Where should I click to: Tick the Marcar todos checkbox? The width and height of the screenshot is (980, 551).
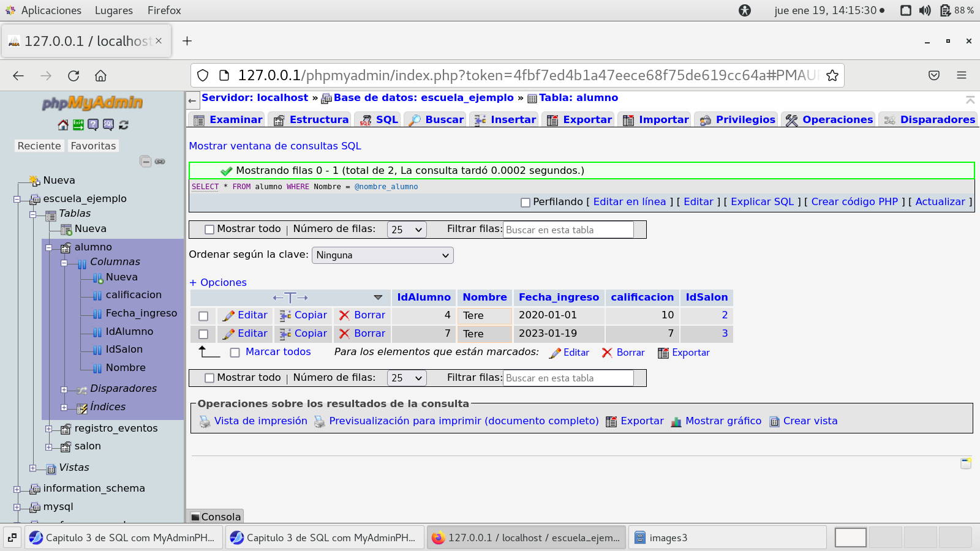(235, 353)
